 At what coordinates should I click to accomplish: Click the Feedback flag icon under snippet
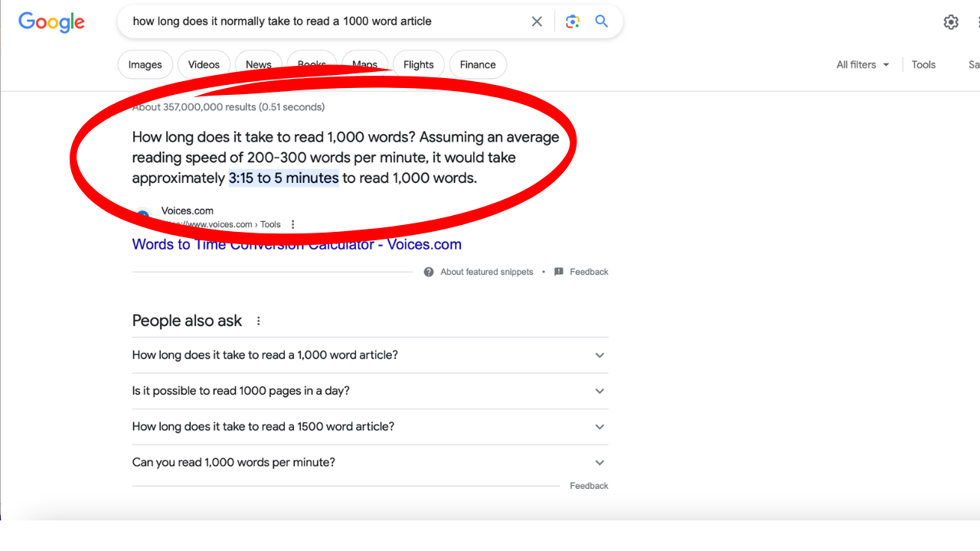point(559,272)
